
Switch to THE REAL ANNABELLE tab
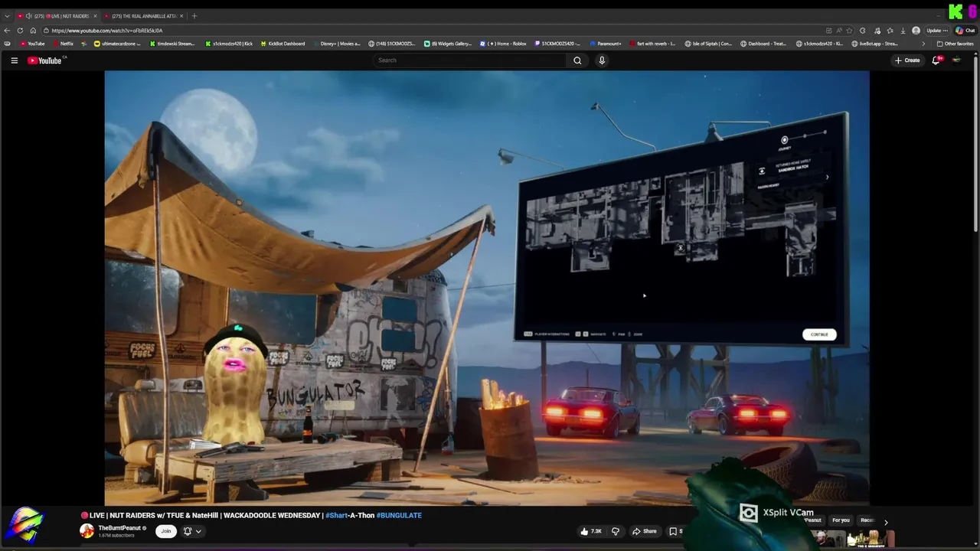(144, 16)
